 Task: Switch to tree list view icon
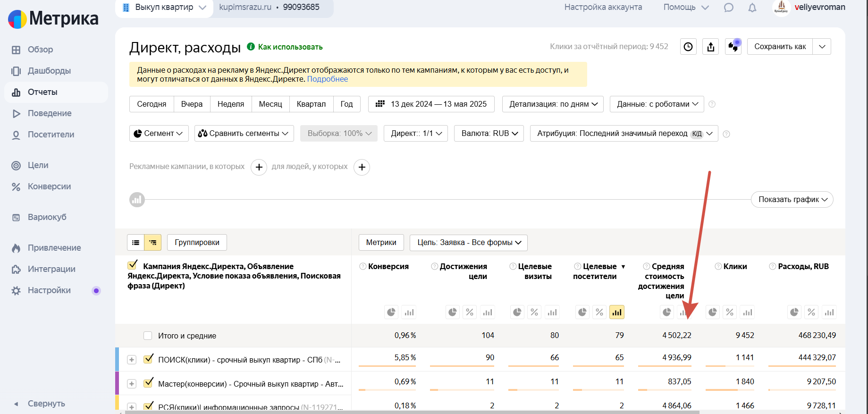[x=152, y=243]
